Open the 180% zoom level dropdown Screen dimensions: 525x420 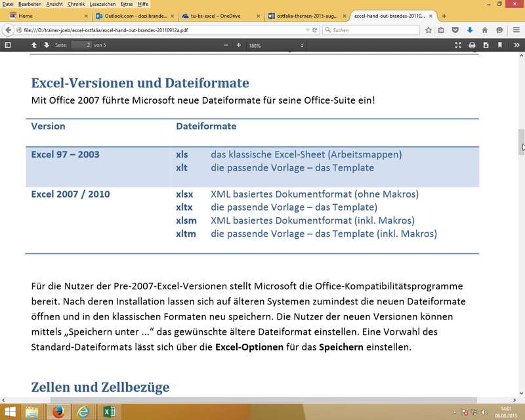[276, 45]
